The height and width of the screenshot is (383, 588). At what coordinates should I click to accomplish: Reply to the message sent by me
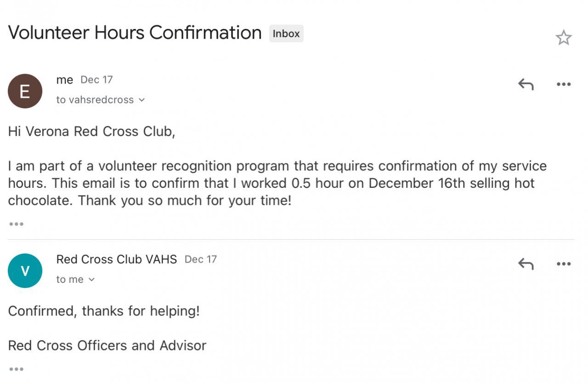click(526, 84)
